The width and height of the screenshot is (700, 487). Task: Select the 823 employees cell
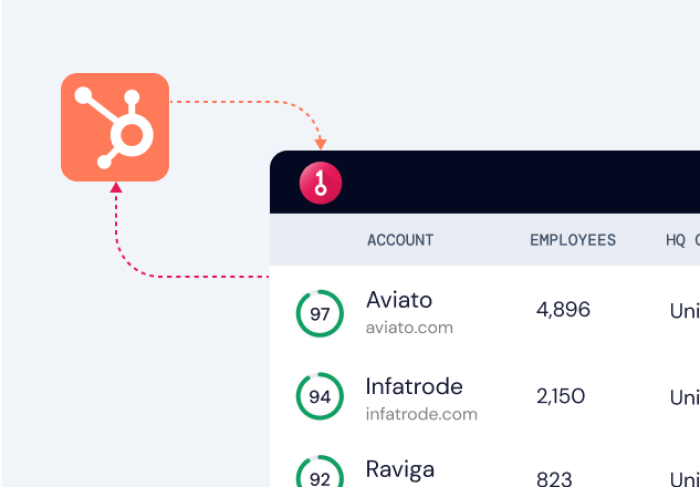555,479
